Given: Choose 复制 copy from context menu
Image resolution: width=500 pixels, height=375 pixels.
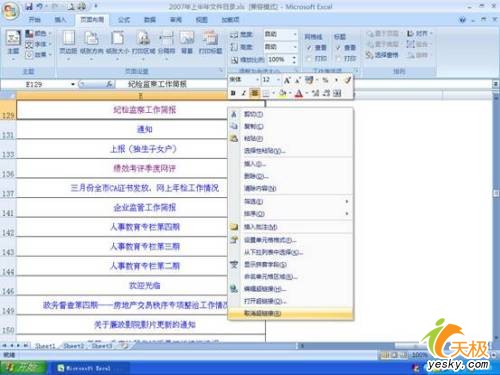Looking at the screenshot, I should (290, 126).
